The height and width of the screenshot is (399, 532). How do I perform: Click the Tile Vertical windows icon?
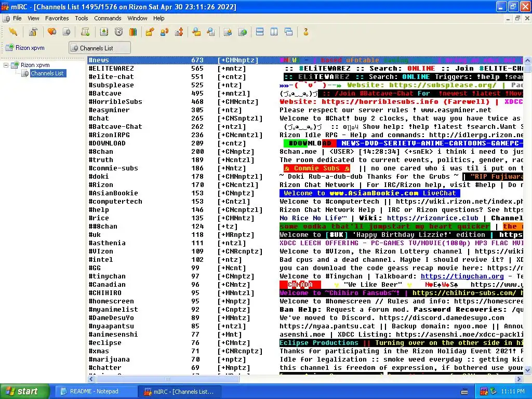[x=274, y=32]
